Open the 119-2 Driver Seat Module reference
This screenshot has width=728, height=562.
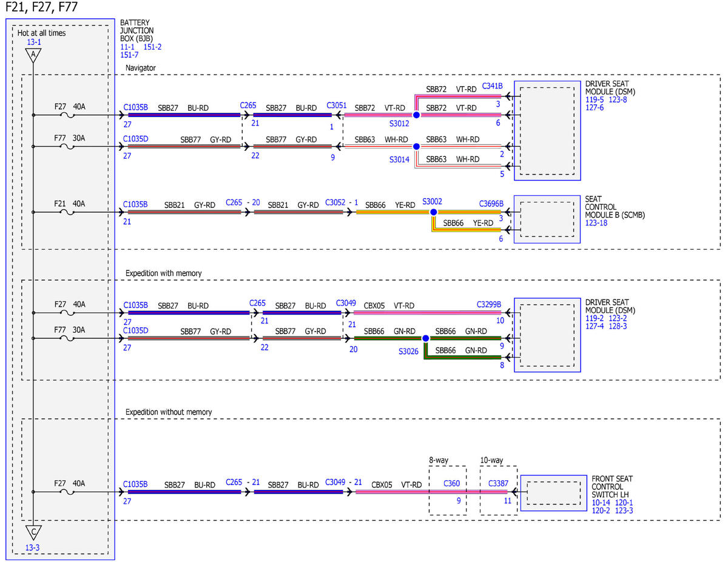pyautogui.click(x=595, y=318)
